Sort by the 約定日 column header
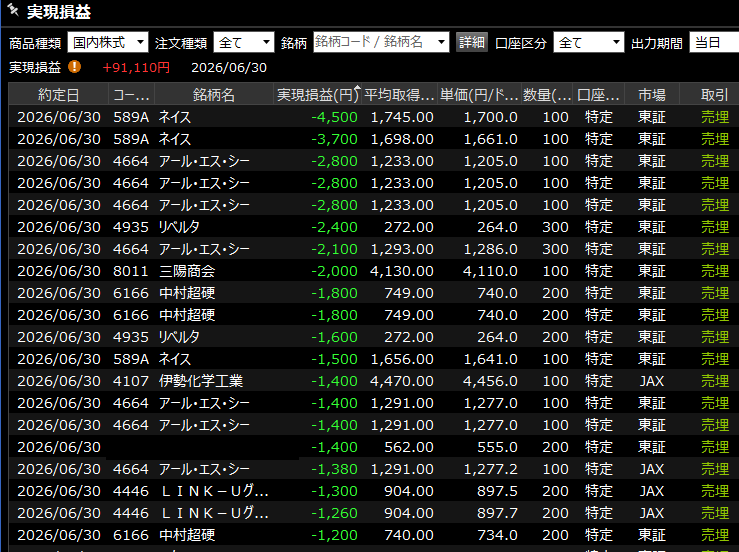The height and width of the screenshot is (552, 739). pos(58,95)
